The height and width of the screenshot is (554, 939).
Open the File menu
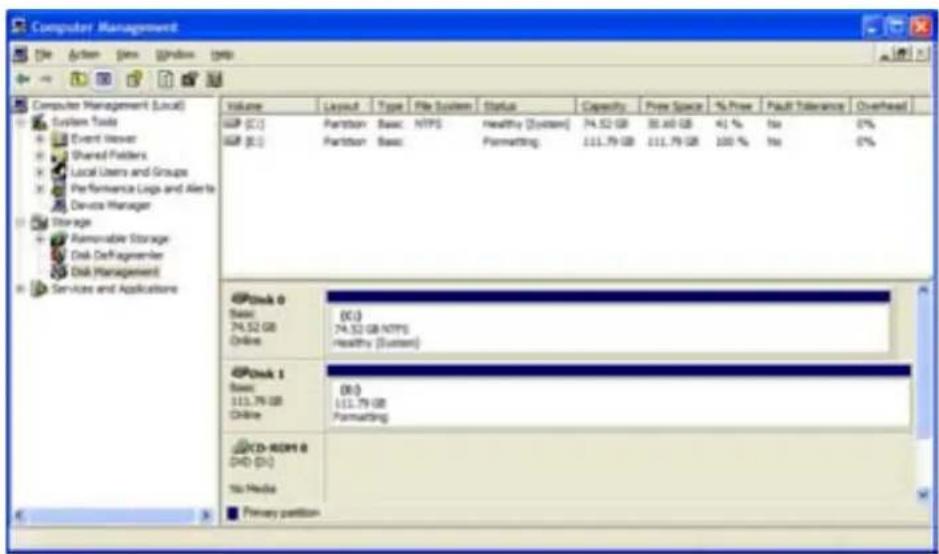[x=43, y=55]
